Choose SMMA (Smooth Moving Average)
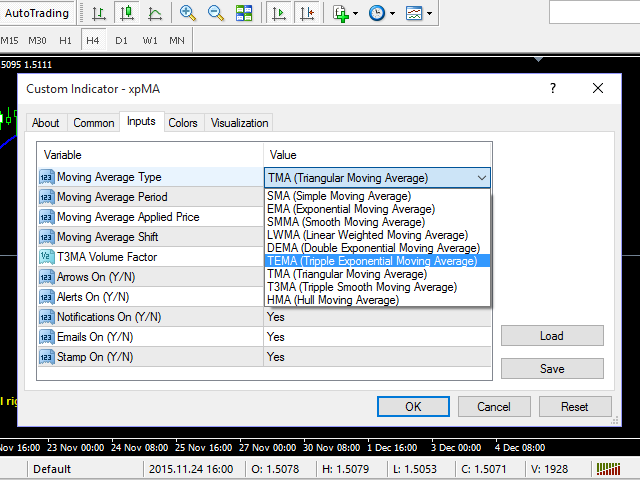The image size is (640, 480). pyautogui.click(x=378, y=222)
